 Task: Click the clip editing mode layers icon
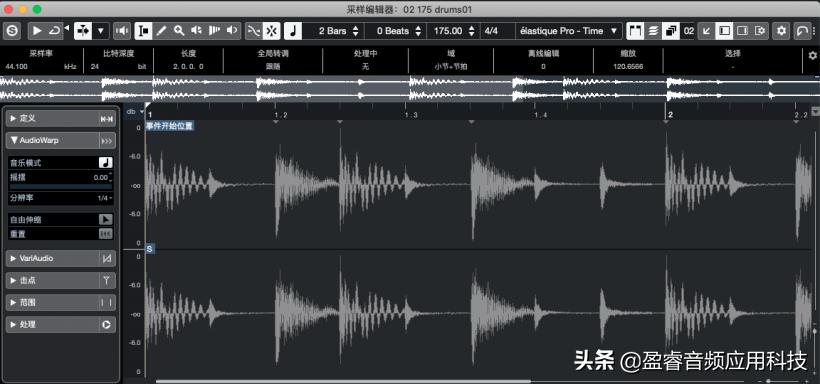point(653,31)
